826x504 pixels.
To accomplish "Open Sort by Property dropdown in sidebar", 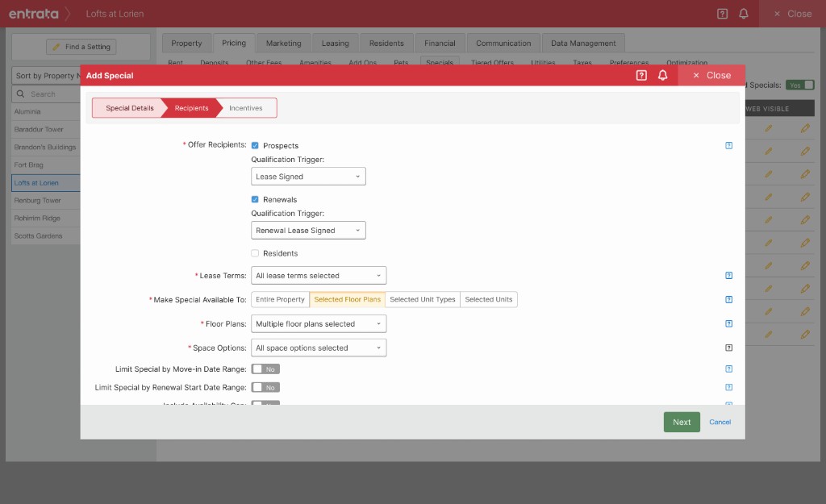I will click(x=46, y=76).
